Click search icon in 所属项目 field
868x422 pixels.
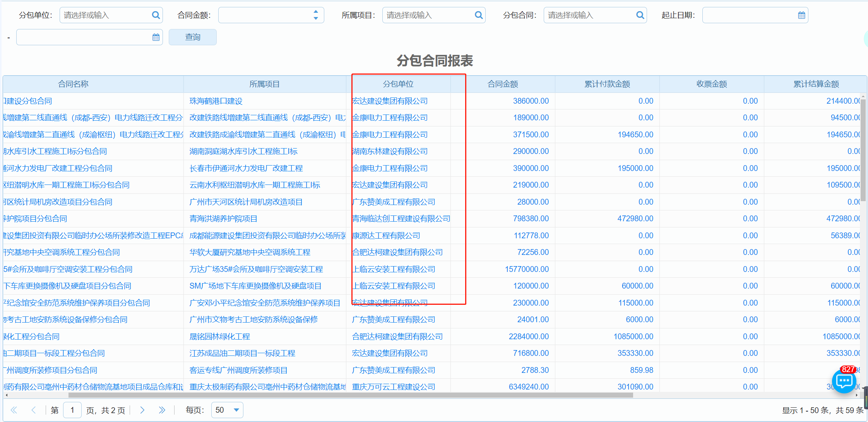click(x=478, y=15)
